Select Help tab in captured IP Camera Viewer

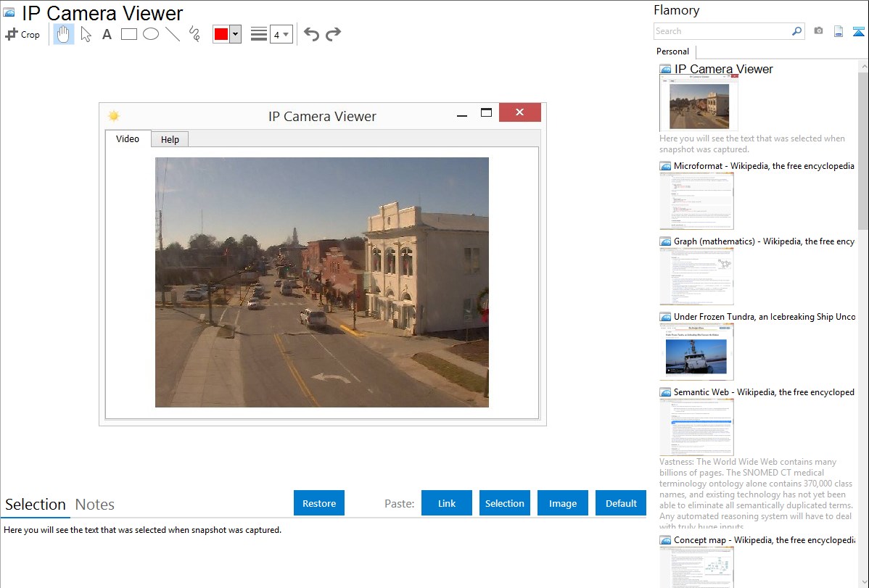pos(170,140)
